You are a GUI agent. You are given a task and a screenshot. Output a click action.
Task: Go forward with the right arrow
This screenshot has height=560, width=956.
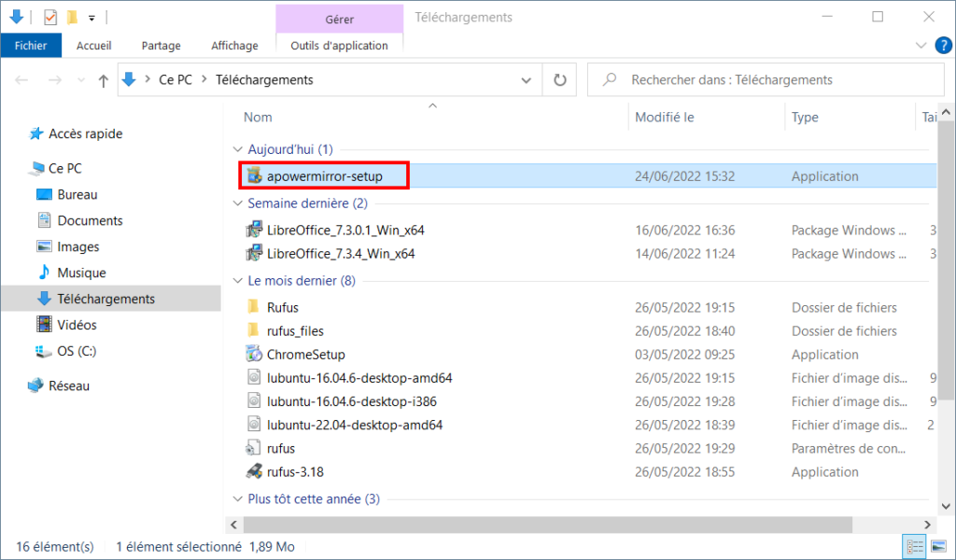pos(55,80)
